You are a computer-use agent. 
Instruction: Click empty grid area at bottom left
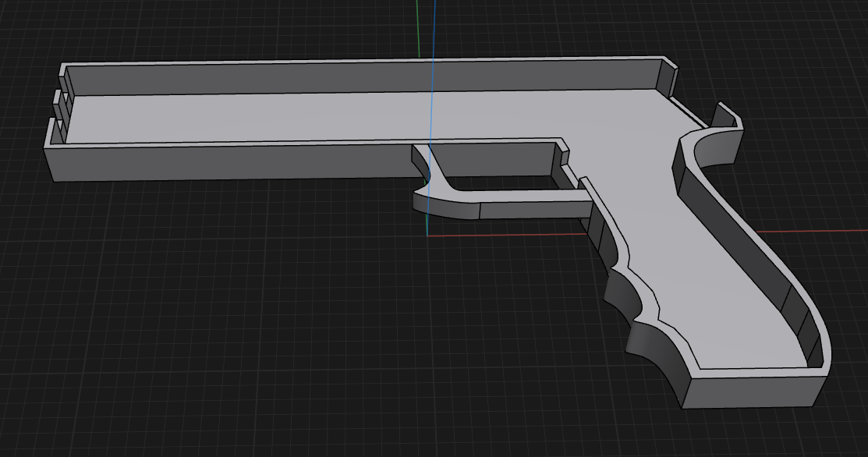point(156,351)
